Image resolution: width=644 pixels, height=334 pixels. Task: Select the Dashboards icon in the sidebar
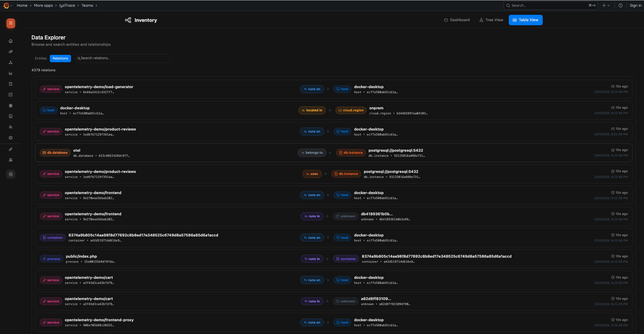point(10,51)
